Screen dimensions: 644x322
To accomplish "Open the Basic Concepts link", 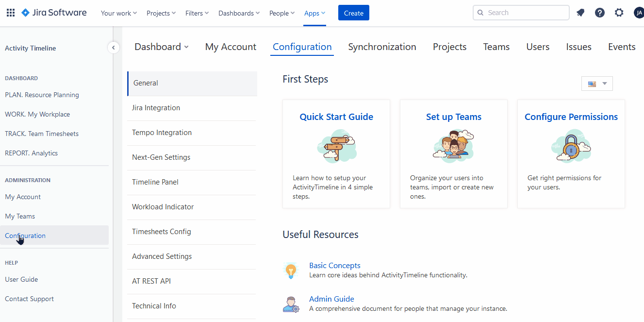I will point(335,266).
